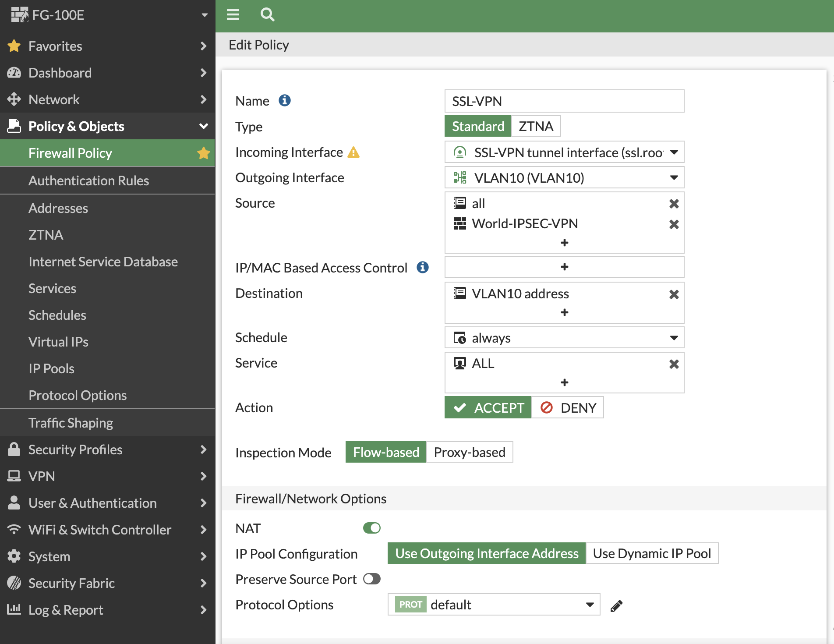Open the search magnifier icon
The width and height of the screenshot is (834, 644).
pyautogui.click(x=267, y=15)
